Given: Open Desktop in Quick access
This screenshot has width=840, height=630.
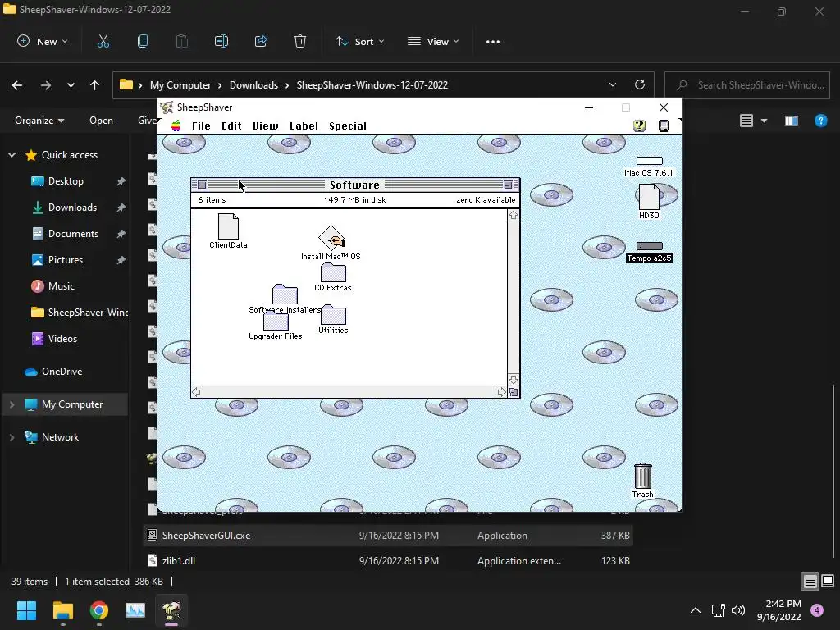Looking at the screenshot, I should tap(66, 181).
